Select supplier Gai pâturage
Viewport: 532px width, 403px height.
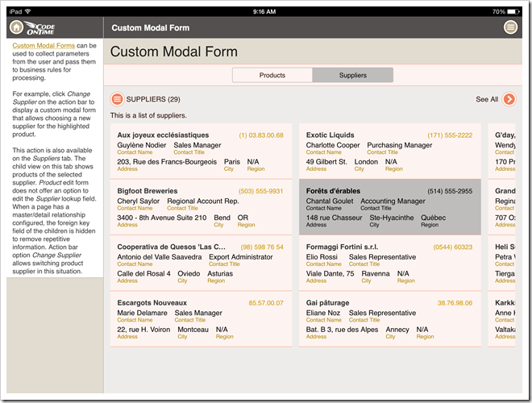(x=390, y=319)
